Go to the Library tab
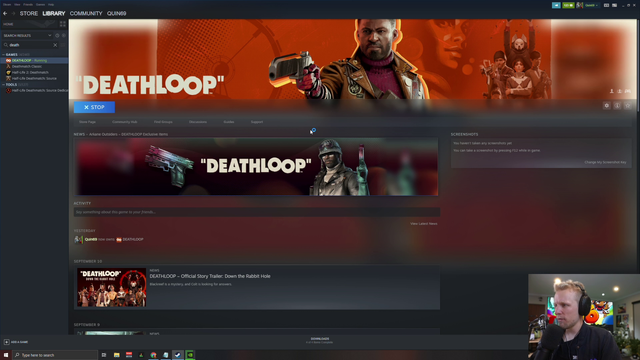This screenshot has width=640, height=360. click(x=54, y=13)
